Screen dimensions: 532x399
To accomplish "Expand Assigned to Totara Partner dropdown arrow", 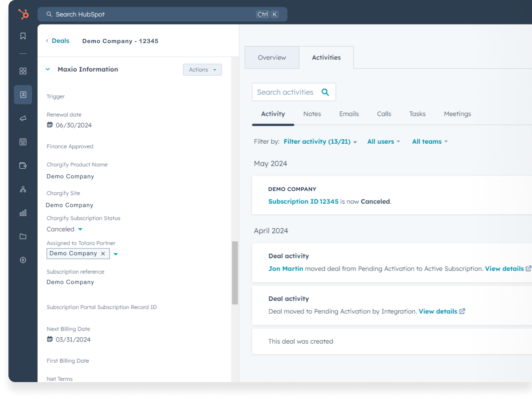I will [x=116, y=254].
